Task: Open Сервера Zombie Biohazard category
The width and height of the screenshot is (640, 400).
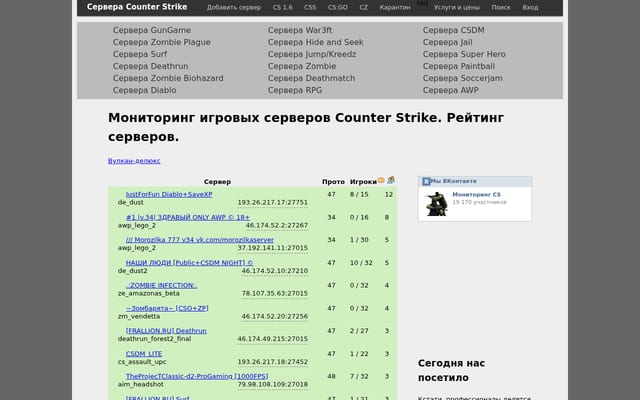Action: pyautogui.click(x=168, y=78)
